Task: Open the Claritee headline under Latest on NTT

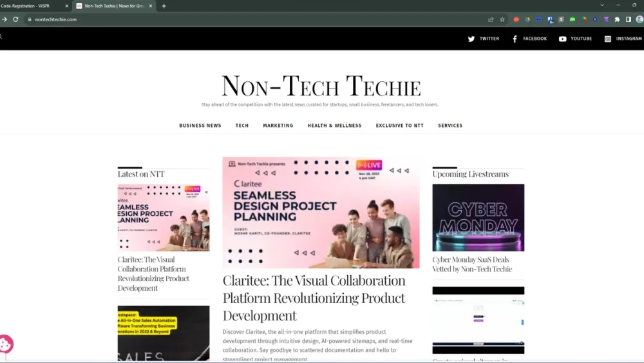Action: [154, 273]
